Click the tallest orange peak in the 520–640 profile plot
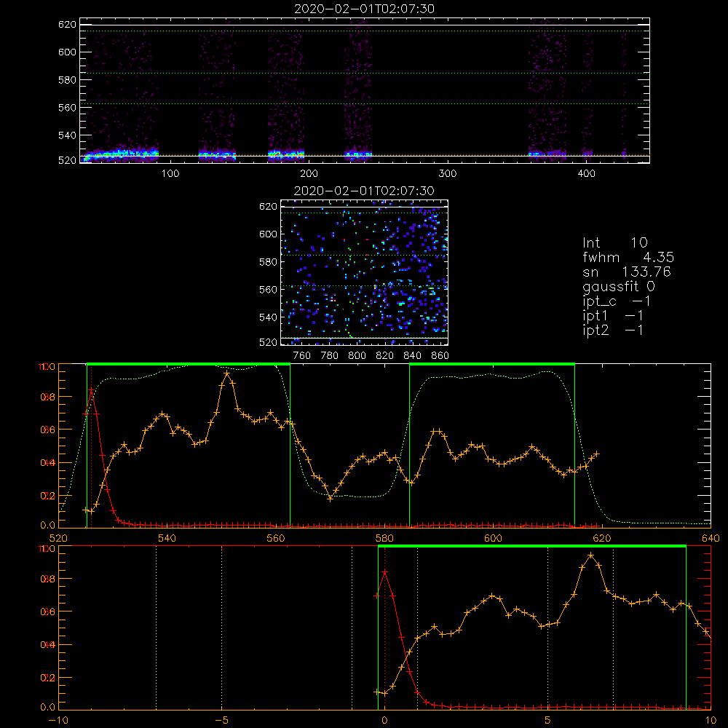This screenshot has height=728, width=728. [x=226, y=373]
